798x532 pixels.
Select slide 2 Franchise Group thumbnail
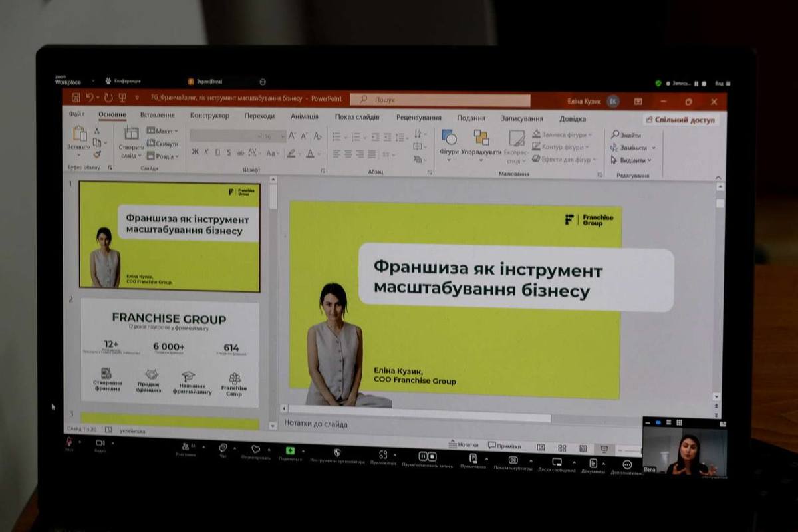[x=170, y=351]
